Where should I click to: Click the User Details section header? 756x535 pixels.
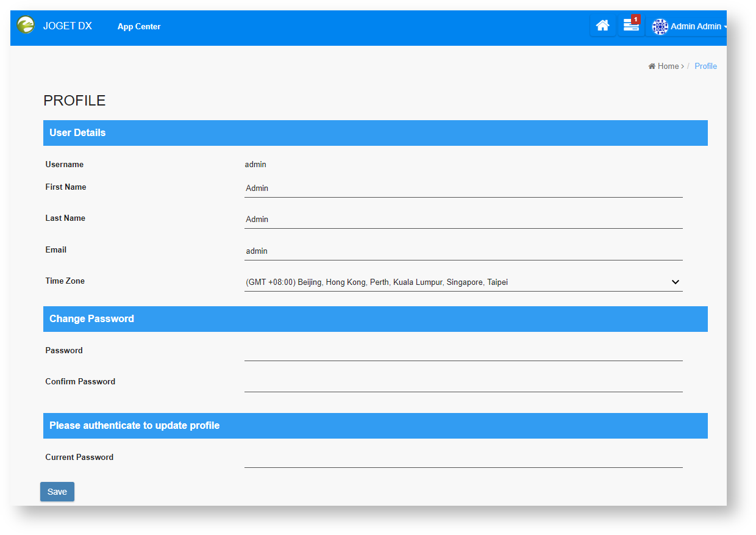point(376,133)
